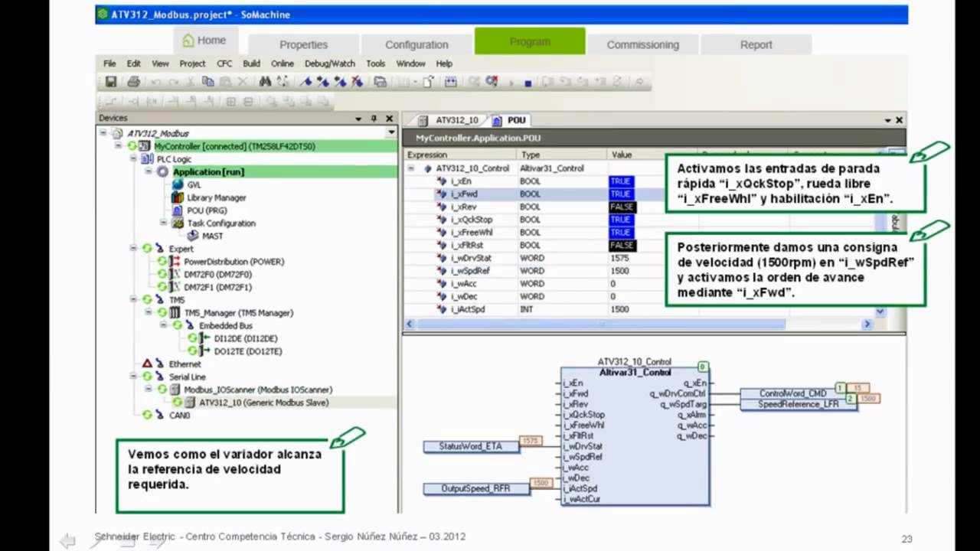The height and width of the screenshot is (551, 980).
Task: Click the blue Stop square icon
Action: [x=528, y=82]
